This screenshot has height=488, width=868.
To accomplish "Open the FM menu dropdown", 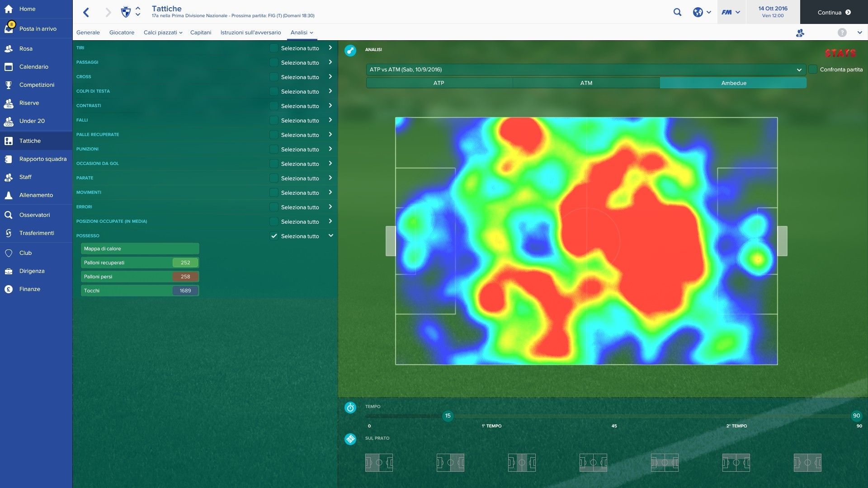I will (x=731, y=12).
